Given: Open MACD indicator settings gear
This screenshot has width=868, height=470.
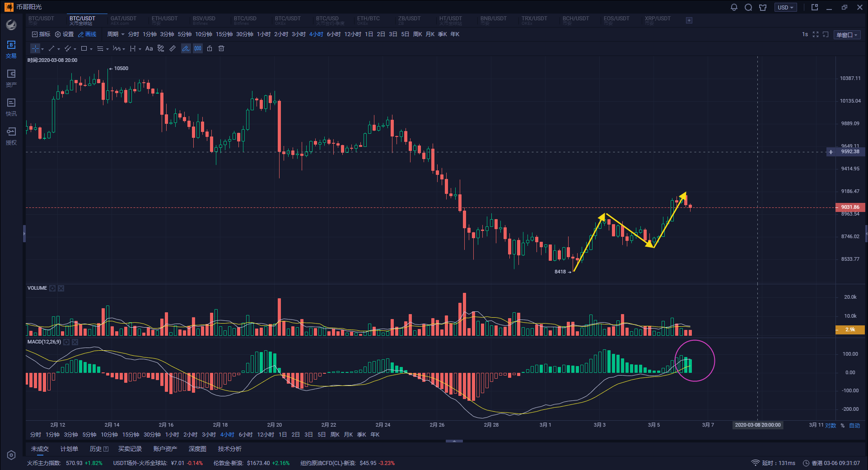Looking at the screenshot, I should pos(66,342).
